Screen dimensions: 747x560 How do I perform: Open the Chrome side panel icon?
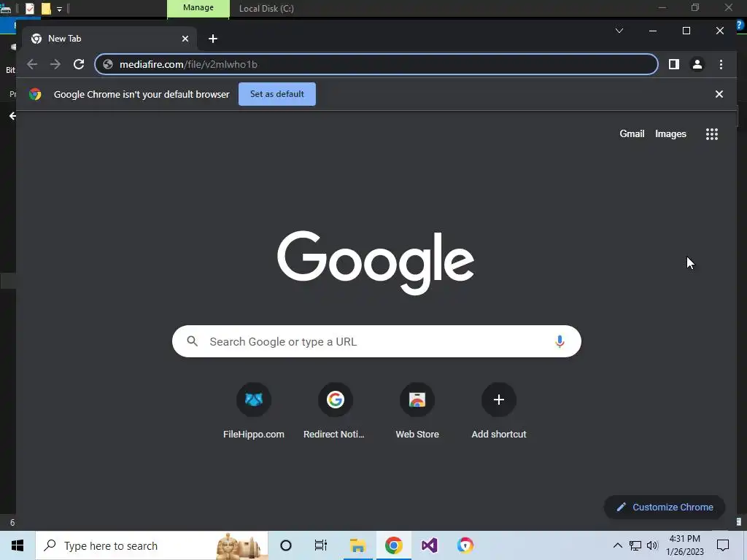tap(673, 64)
